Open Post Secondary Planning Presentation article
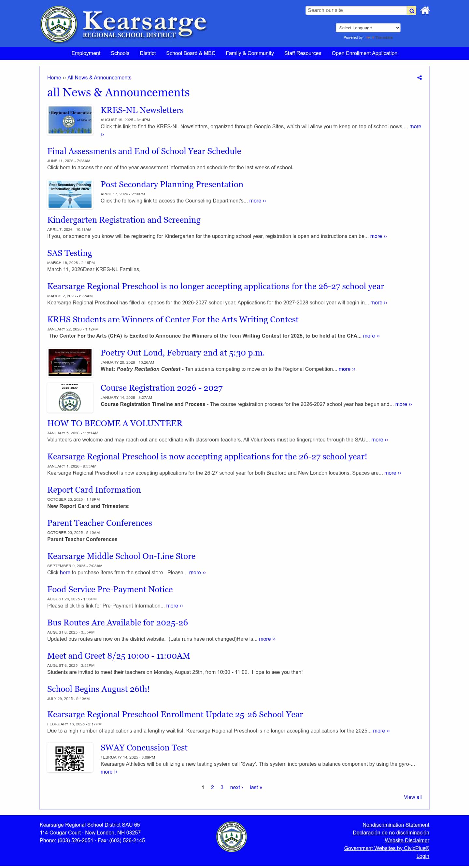Screen dimensions: 469x868 pyautogui.click(x=172, y=184)
